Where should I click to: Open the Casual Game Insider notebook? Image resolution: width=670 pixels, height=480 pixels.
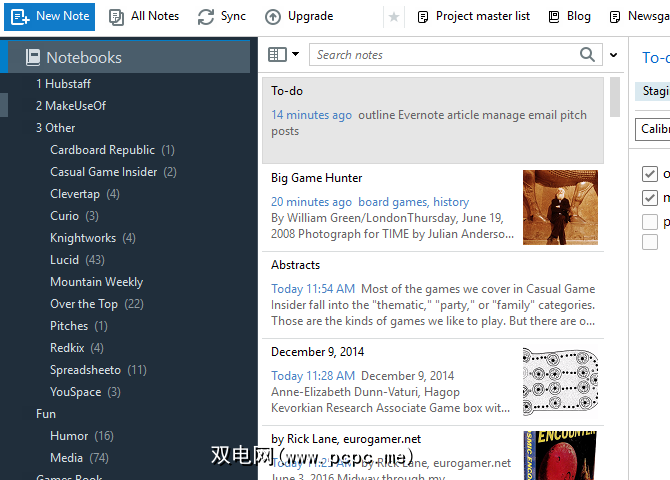coord(113,172)
